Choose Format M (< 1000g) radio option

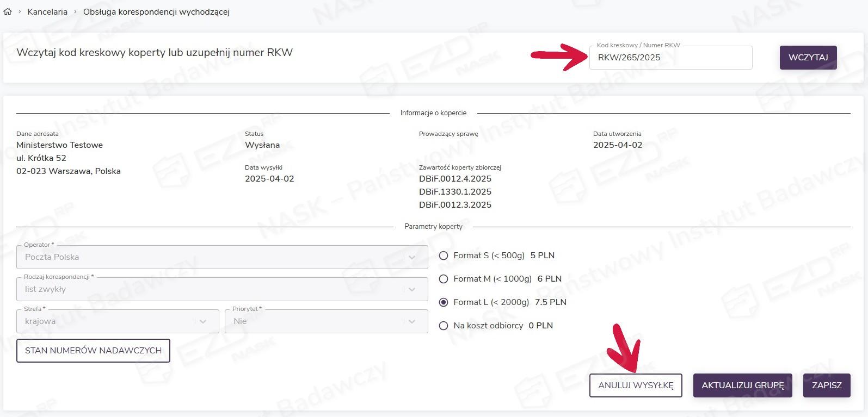tap(444, 279)
